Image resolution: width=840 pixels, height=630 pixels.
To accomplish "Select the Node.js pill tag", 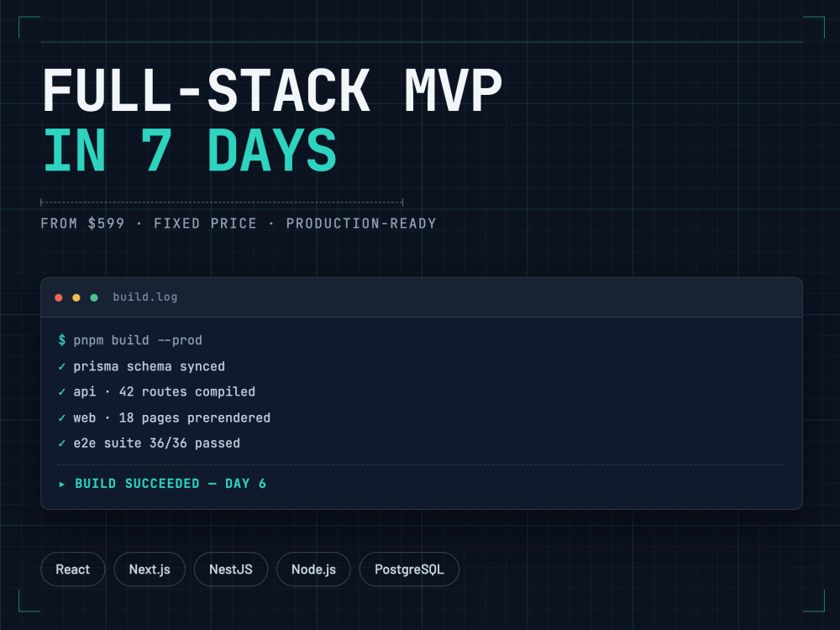I will [x=313, y=569].
